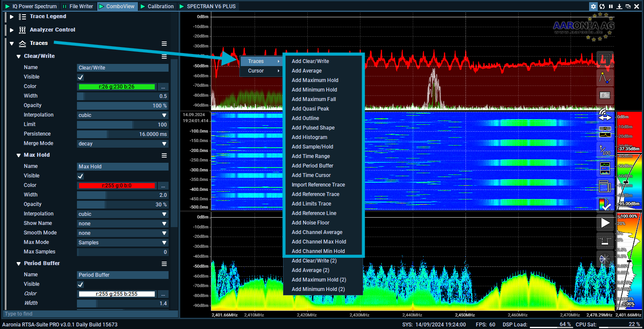Image resolution: width=644 pixels, height=329 pixels.
Task: Toggle Visible checkbox for Period Buffer
Action: pyautogui.click(x=80, y=285)
